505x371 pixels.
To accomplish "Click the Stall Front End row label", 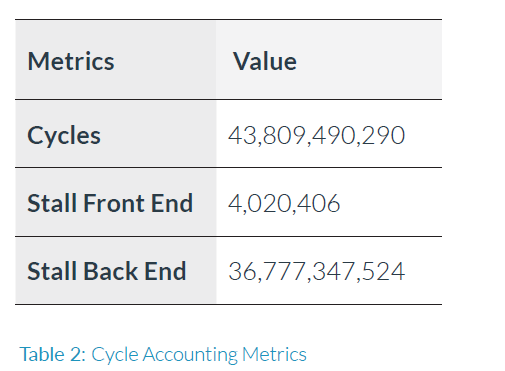I will tap(110, 203).
